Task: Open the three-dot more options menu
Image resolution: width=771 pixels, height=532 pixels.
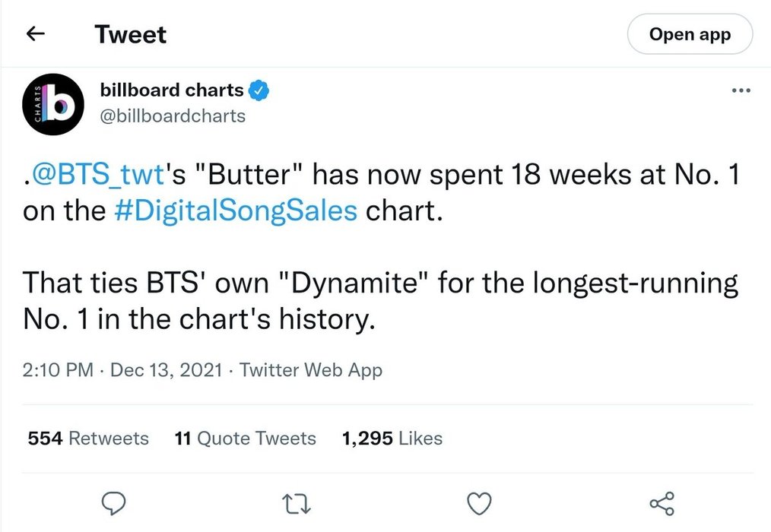Action: (739, 91)
